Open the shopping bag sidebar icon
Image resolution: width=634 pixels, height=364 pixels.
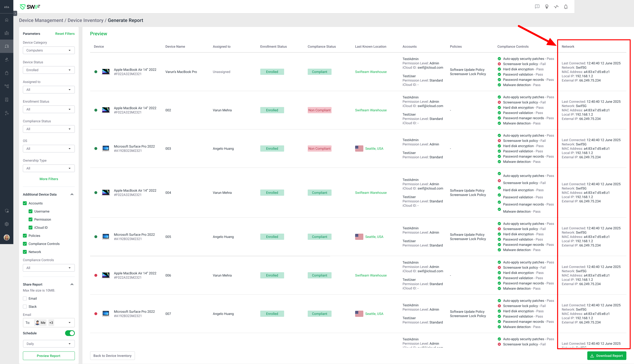pyautogui.click(x=7, y=73)
